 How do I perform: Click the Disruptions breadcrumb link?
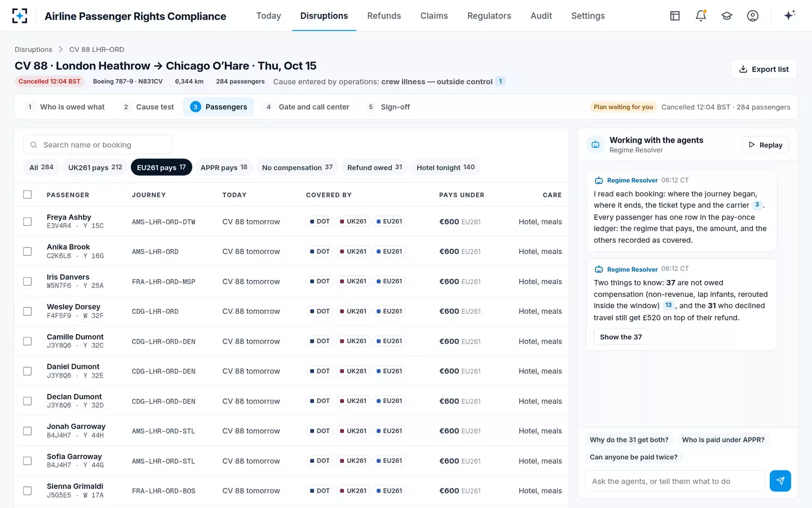(x=33, y=50)
